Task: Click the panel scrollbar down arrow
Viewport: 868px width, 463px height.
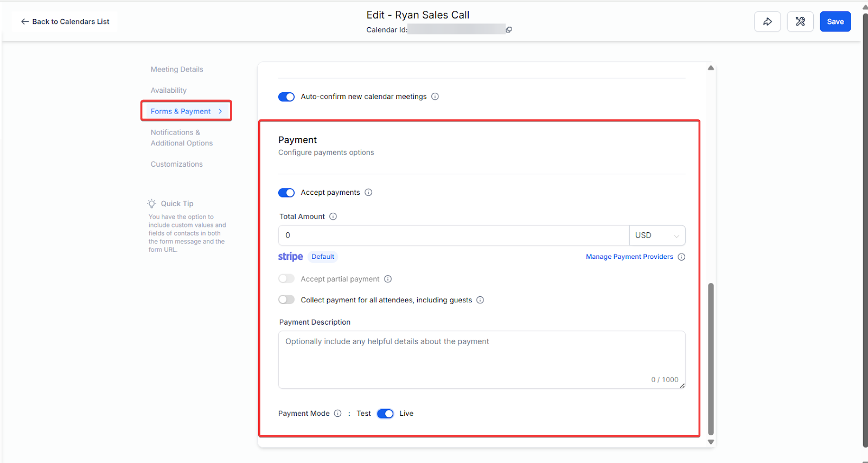Action: (x=711, y=442)
